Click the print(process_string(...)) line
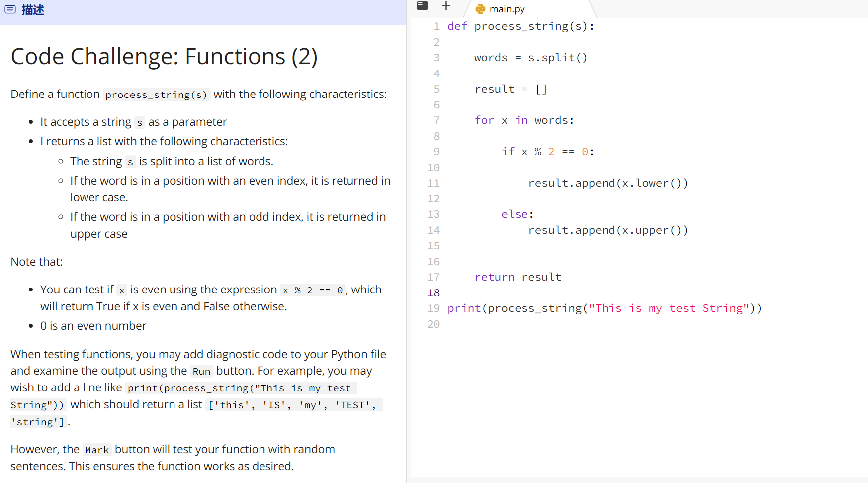 [x=605, y=308]
